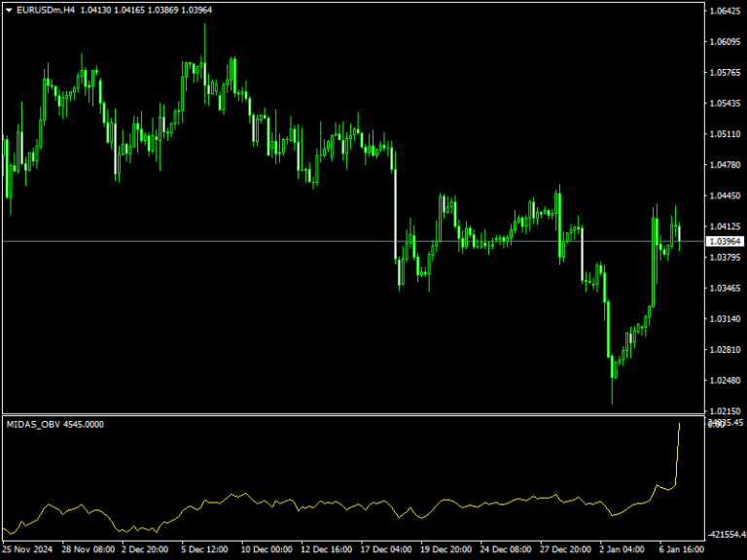Click price scale value 1.04780
747x560 pixels.
(725, 164)
